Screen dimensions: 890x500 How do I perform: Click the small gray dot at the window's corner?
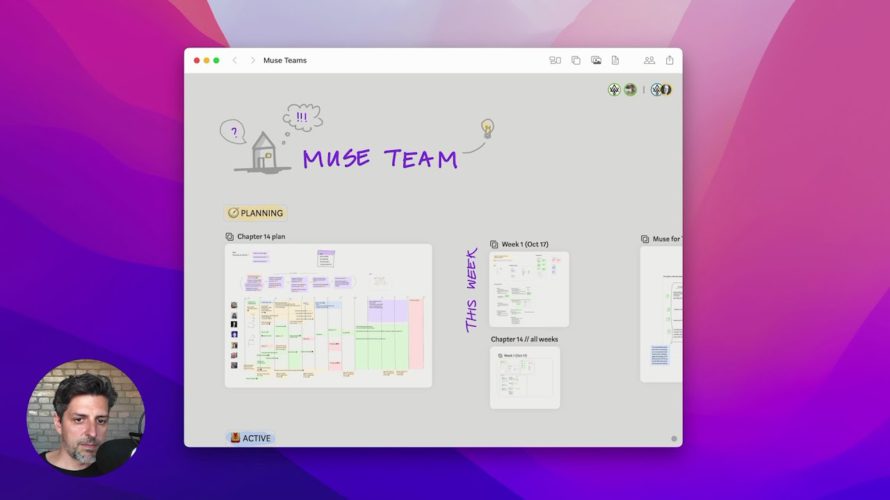tap(674, 439)
